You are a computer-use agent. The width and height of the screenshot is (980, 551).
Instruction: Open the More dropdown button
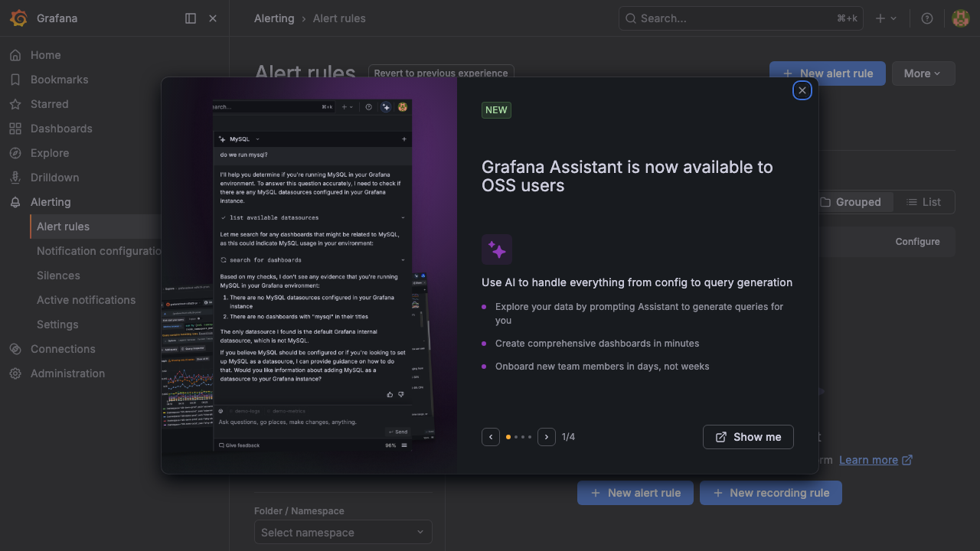click(923, 73)
